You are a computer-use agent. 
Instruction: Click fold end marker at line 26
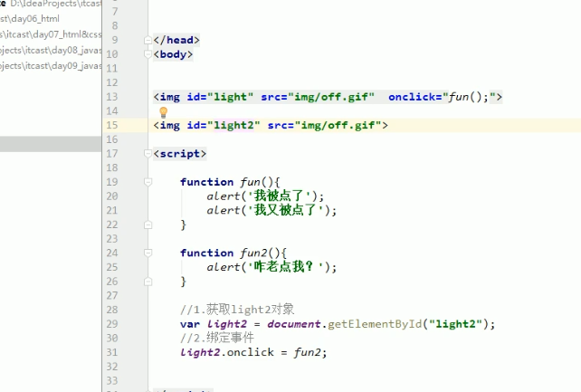(x=148, y=282)
